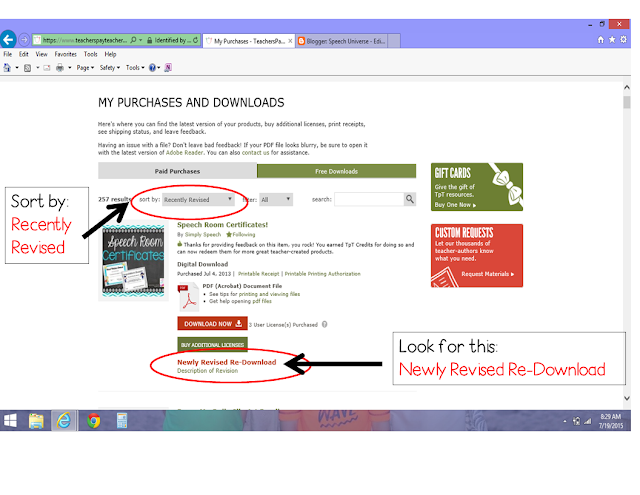
Task: Close the My Purchases tab with X
Action: [x=290, y=41]
